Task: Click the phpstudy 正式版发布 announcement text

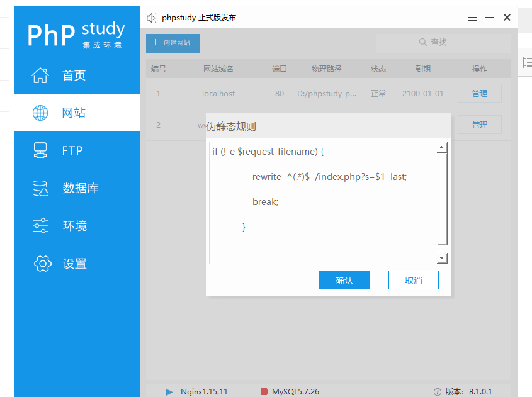Action: tap(199, 18)
